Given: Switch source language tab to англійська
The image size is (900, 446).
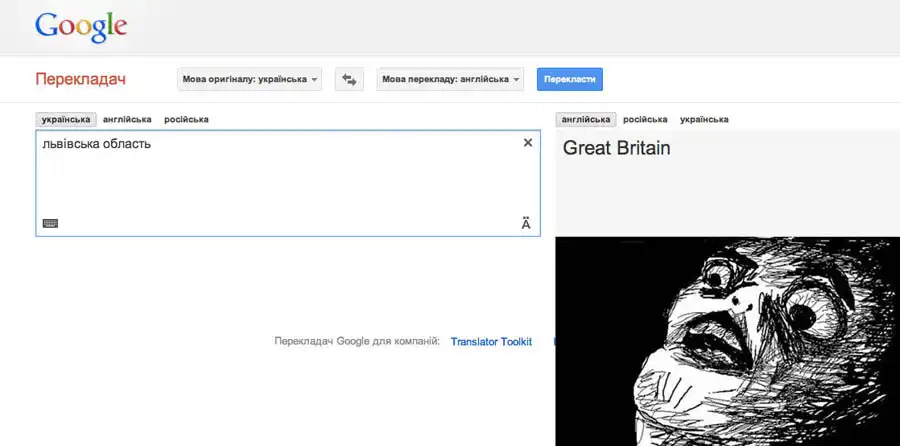Looking at the screenshot, I should [127, 119].
